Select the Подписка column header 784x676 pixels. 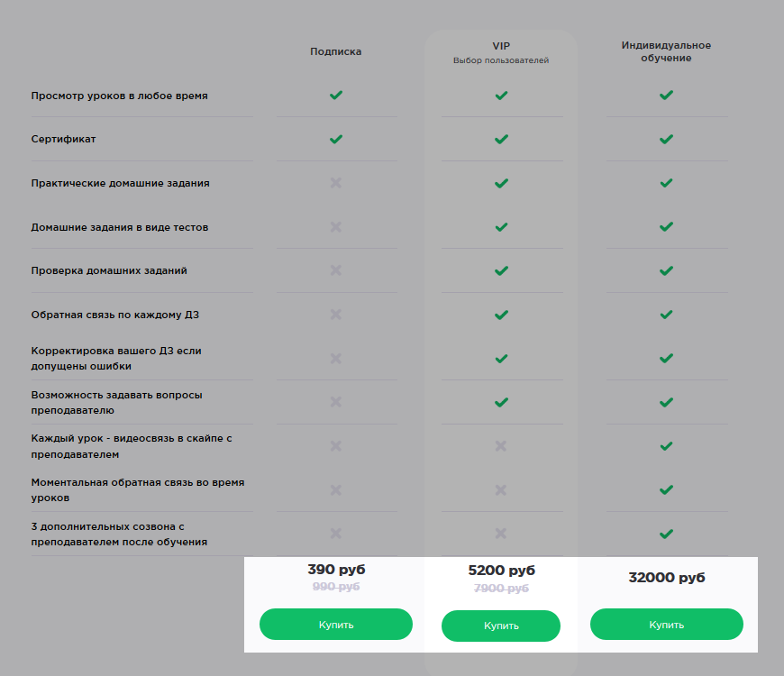tap(336, 52)
